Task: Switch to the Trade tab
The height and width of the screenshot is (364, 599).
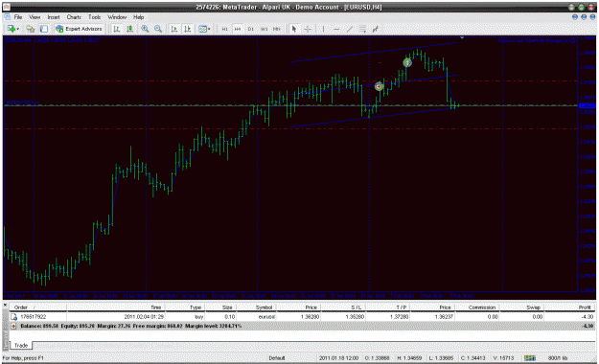Action: pyautogui.click(x=21, y=345)
